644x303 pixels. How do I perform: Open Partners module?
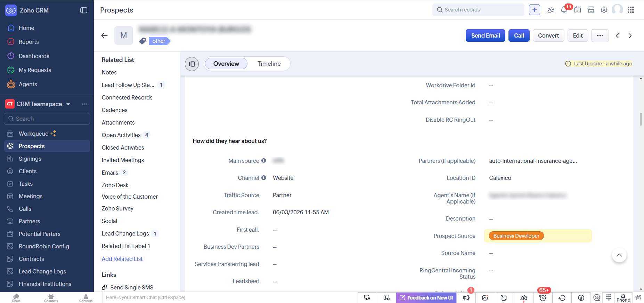pos(29,221)
